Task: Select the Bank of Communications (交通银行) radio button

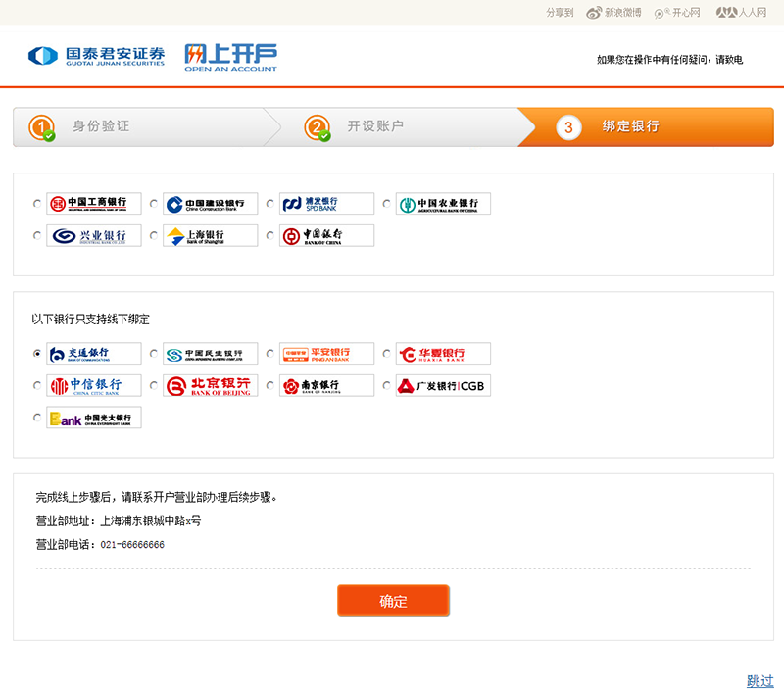Action: point(37,354)
